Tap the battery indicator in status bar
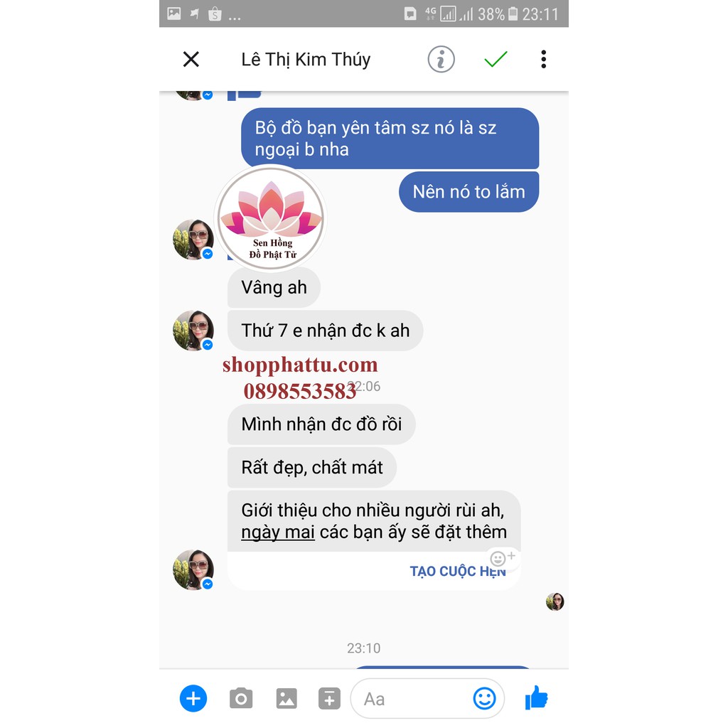728x728 pixels. click(x=513, y=14)
